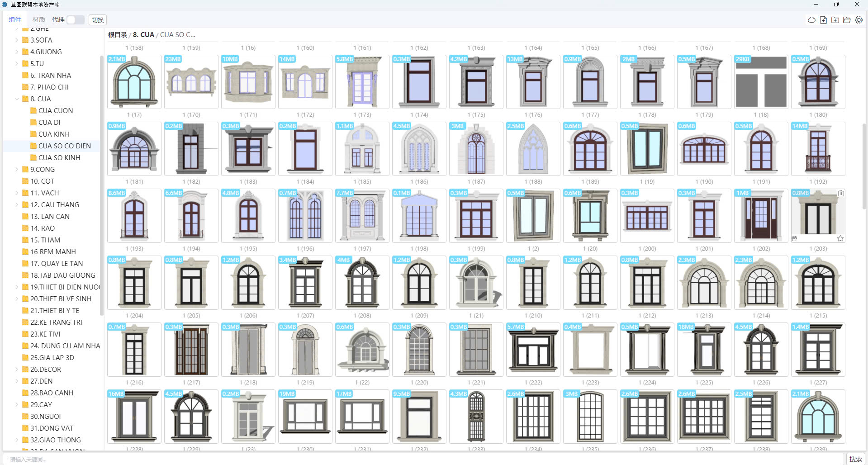This screenshot has width=868, height=465.
Task: Click the open folder icon
Action: coord(847,20)
